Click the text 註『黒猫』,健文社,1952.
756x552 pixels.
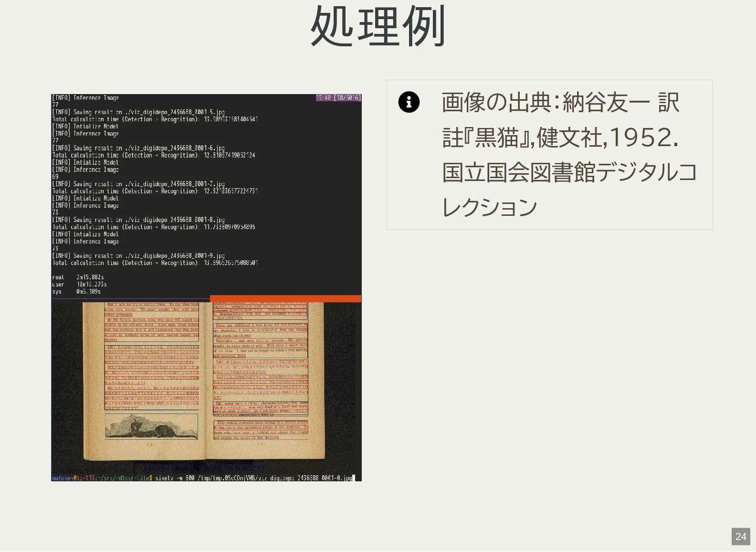coord(560,138)
